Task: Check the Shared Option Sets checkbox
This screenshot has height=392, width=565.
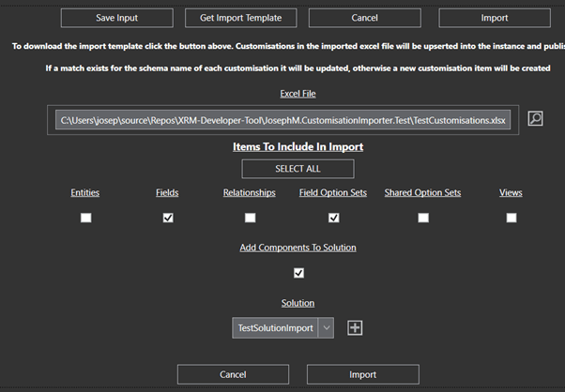Action: pos(423,218)
